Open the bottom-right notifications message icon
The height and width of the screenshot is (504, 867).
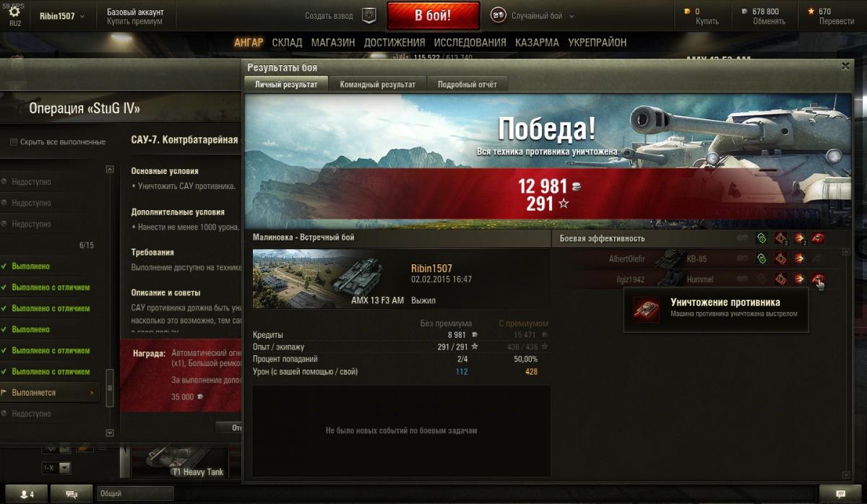(840, 495)
